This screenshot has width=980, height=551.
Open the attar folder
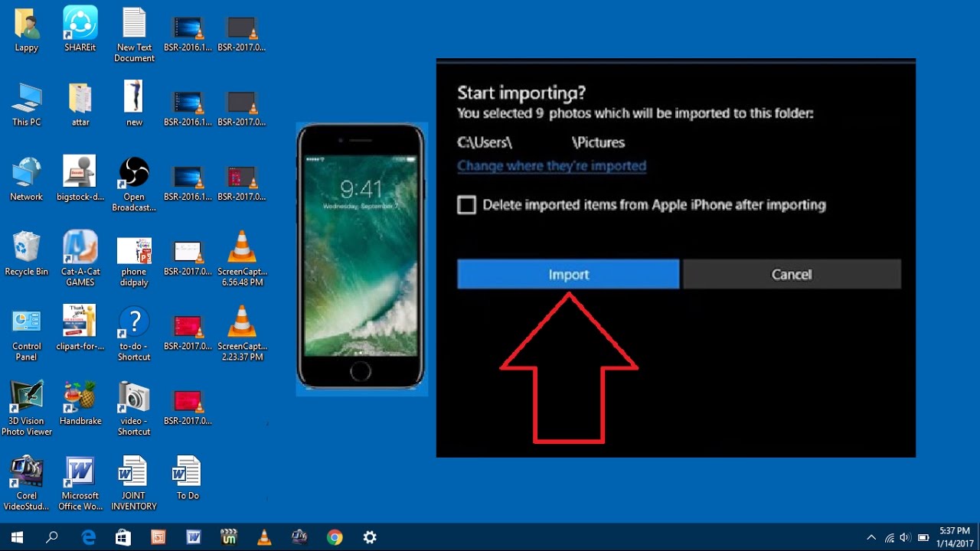[80, 105]
